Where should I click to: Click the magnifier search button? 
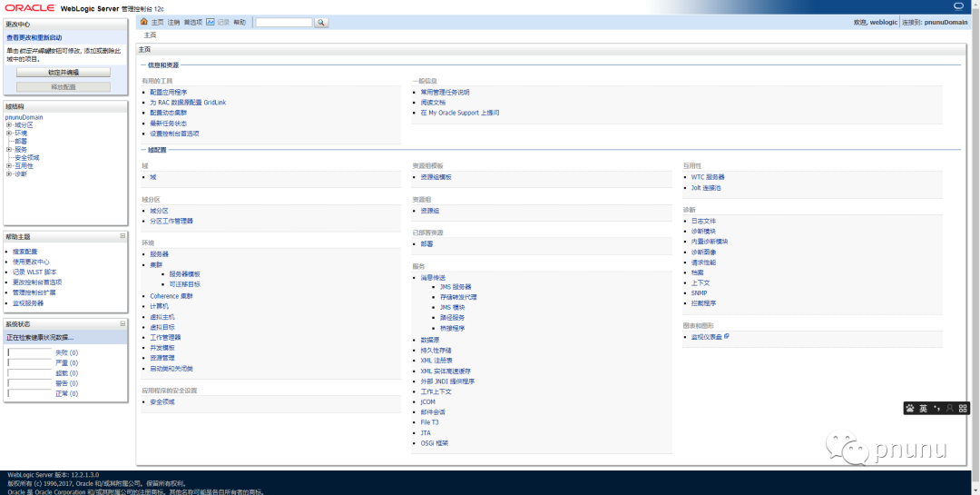(x=320, y=23)
